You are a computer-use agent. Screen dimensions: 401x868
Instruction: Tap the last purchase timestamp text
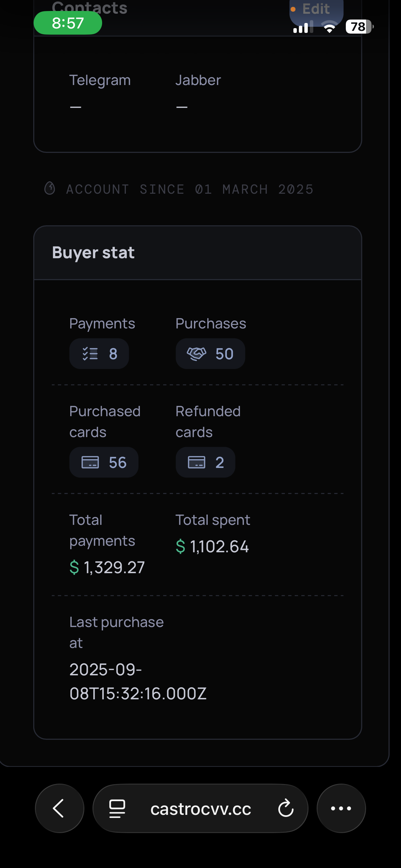(x=138, y=681)
